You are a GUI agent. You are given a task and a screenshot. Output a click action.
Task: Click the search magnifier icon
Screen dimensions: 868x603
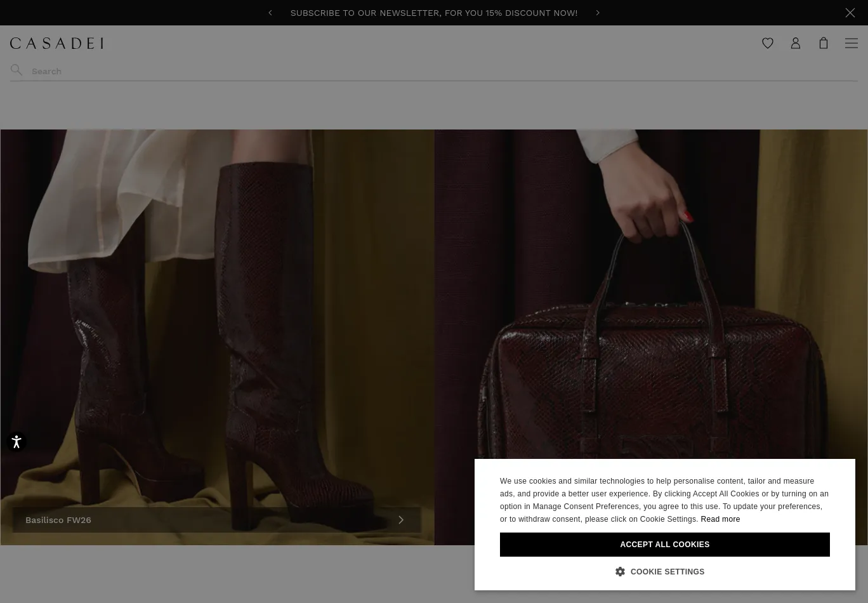coord(16,70)
